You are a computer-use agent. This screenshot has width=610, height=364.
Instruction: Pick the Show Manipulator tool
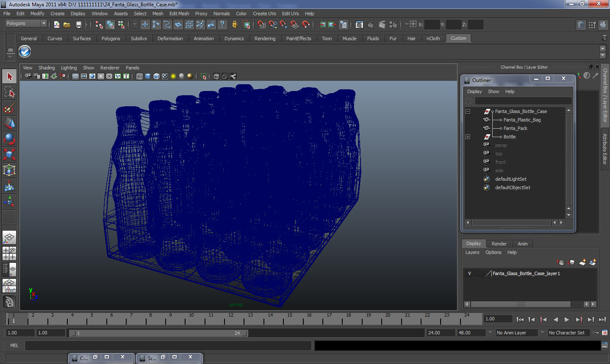pos(9,201)
